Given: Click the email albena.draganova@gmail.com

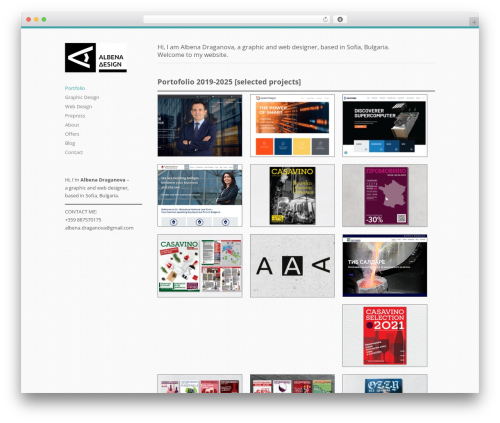Looking at the screenshot, I should coord(99,228).
